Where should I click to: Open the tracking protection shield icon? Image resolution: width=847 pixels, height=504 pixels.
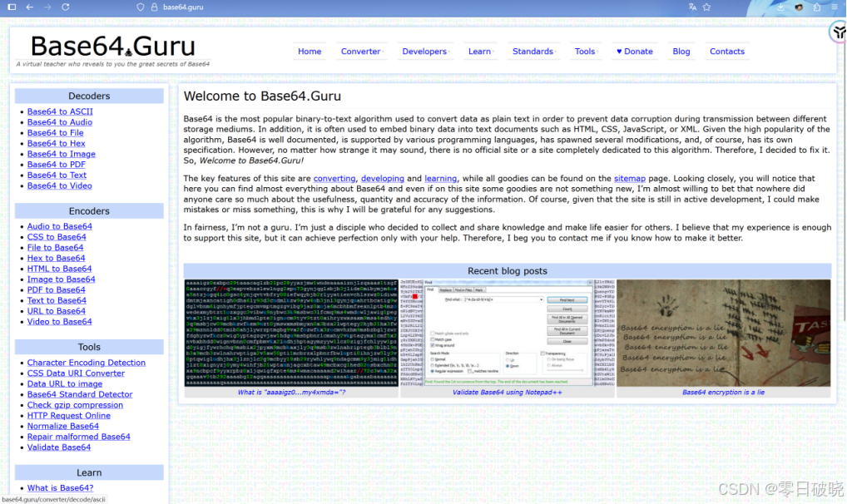point(141,7)
